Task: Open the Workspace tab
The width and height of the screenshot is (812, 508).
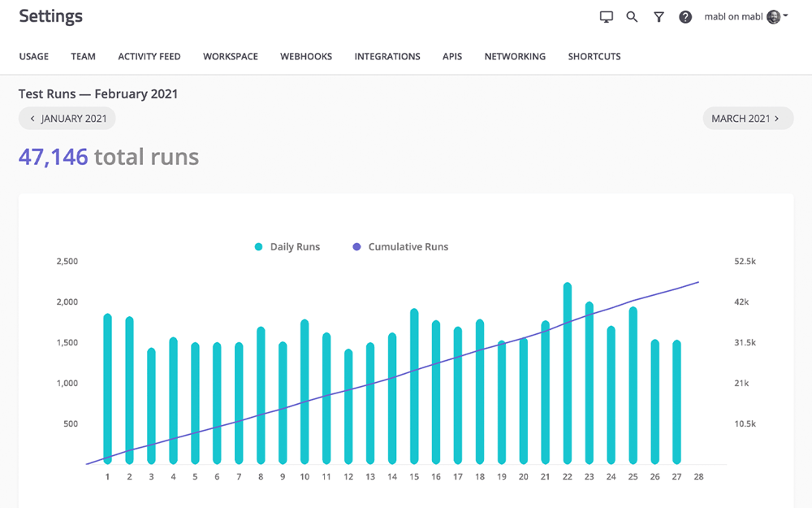Action: click(231, 57)
